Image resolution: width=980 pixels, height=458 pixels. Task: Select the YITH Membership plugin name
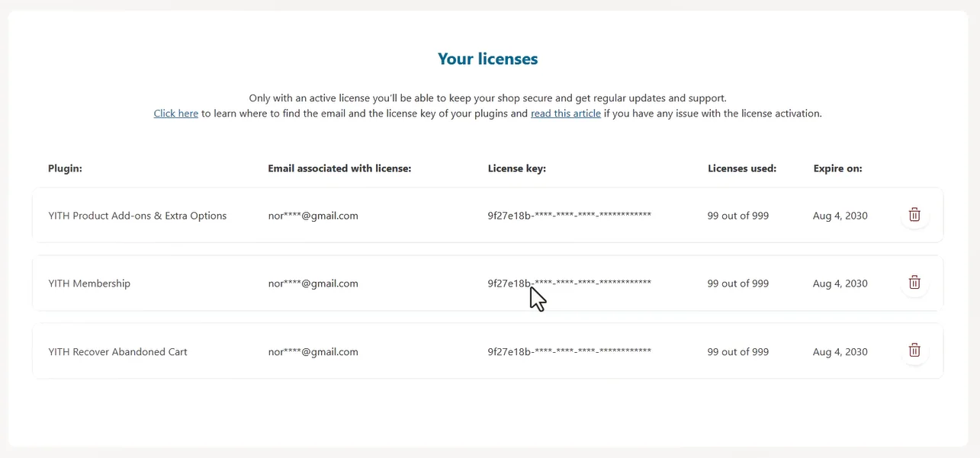[89, 283]
